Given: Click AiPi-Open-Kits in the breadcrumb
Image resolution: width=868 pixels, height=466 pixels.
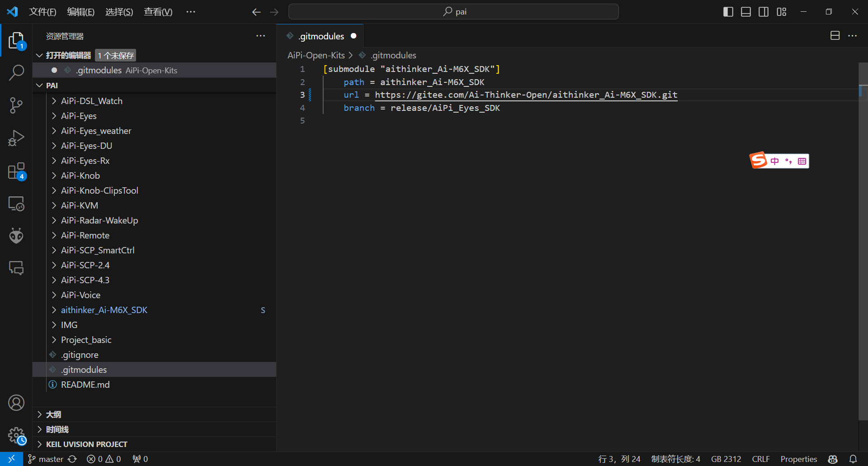Looking at the screenshot, I should [x=316, y=55].
